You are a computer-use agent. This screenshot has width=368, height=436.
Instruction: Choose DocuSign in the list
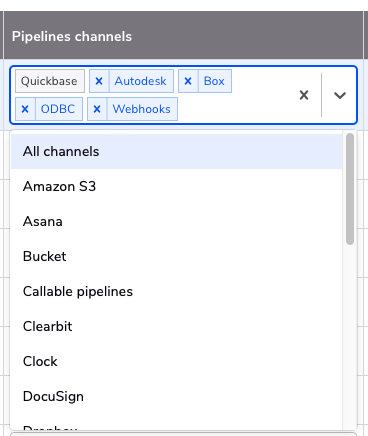click(177, 397)
